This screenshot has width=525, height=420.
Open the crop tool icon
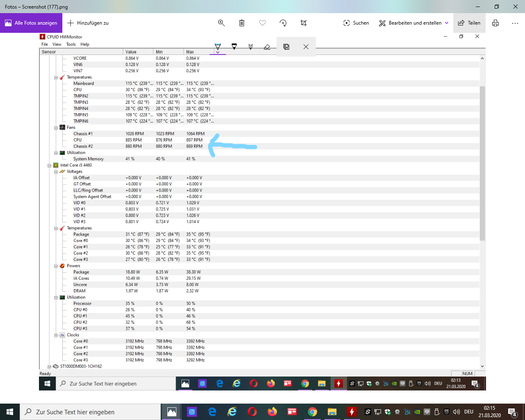tap(304, 23)
